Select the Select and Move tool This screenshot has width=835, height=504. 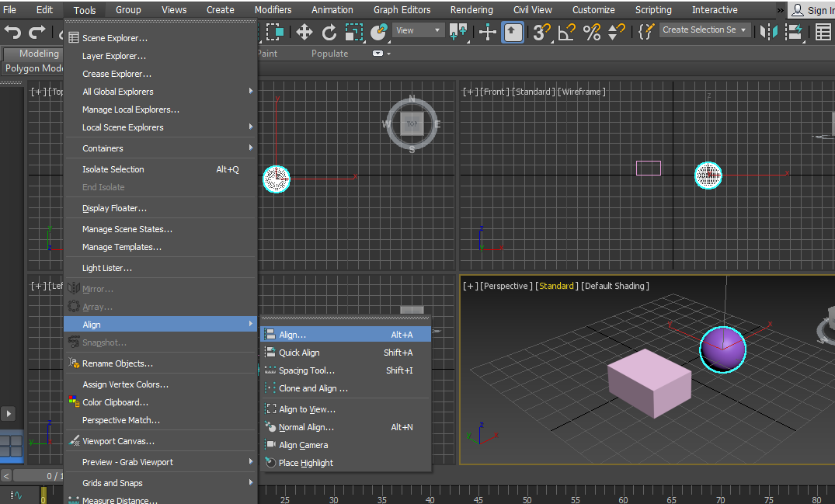tap(304, 32)
